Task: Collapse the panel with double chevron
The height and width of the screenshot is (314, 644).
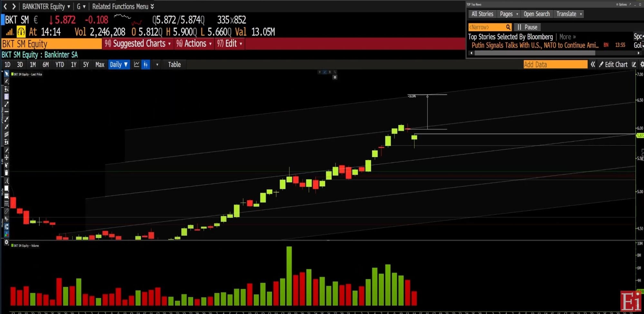Action: [x=593, y=64]
